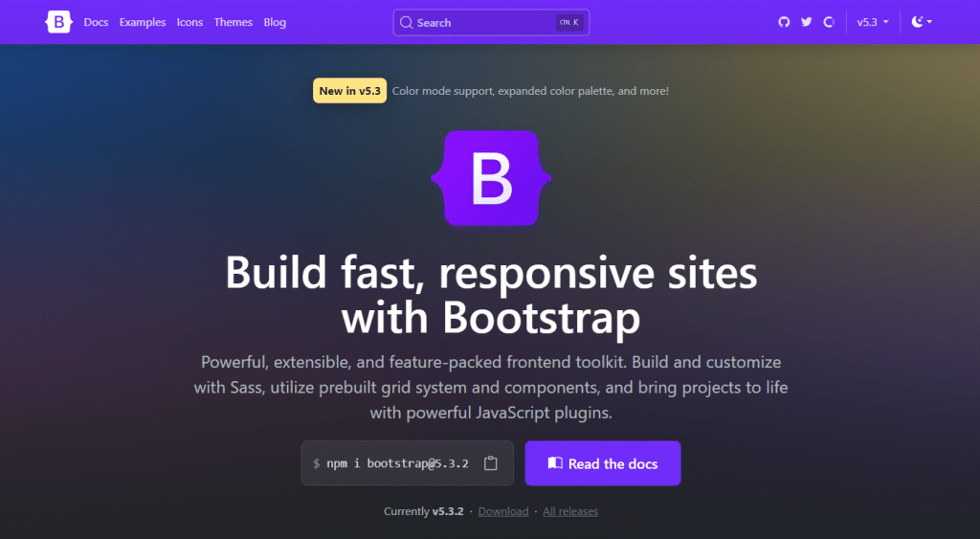Screen dimensions: 980x539
Task: Select the npm i bootstrap@5.3.2 command text
Action: pos(397,463)
